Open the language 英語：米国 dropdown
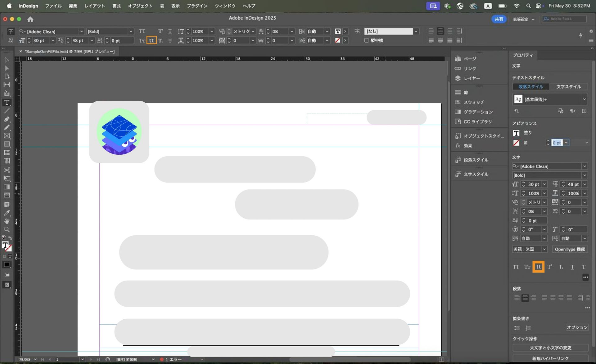This screenshot has height=364, width=596. point(544,249)
